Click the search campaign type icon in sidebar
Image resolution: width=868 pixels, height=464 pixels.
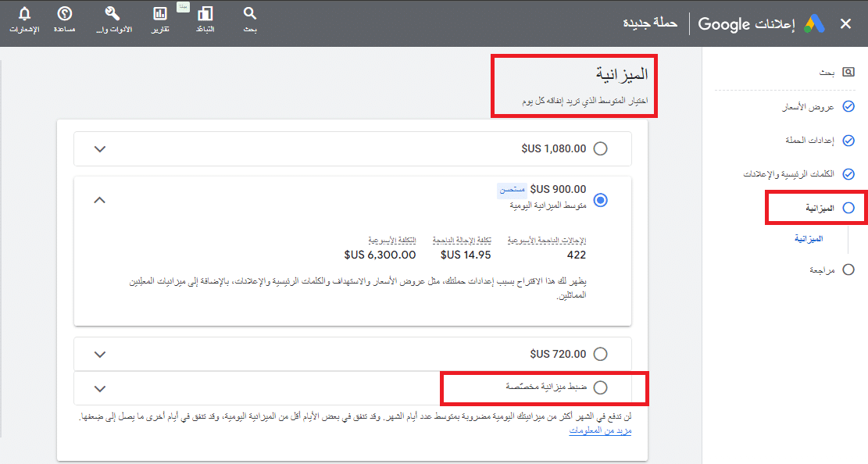pyautogui.click(x=848, y=72)
